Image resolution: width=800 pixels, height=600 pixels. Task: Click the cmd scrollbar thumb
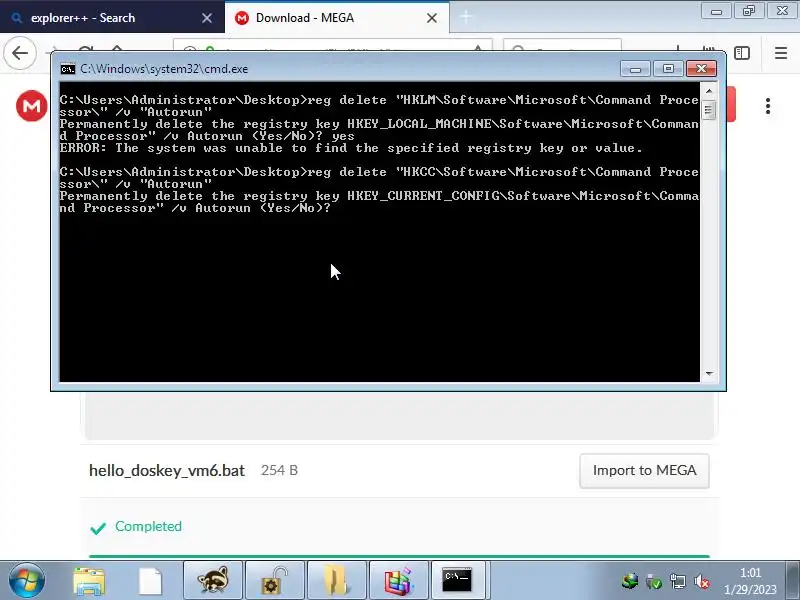tap(709, 110)
